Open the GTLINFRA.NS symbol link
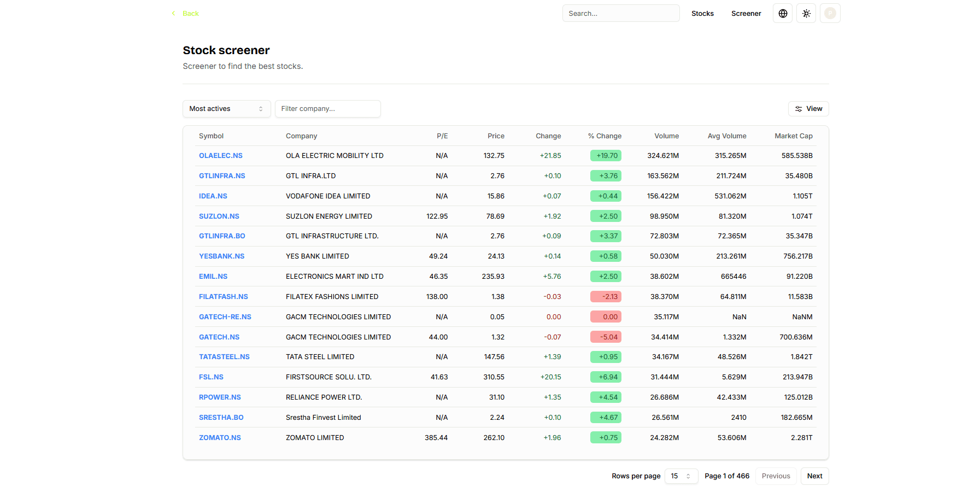 tap(222, 176)
